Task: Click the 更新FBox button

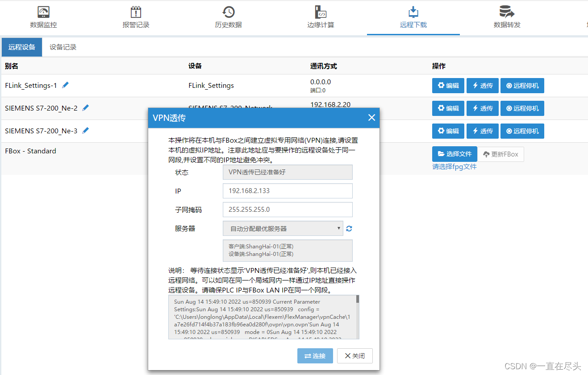Action: click(501, 154)
